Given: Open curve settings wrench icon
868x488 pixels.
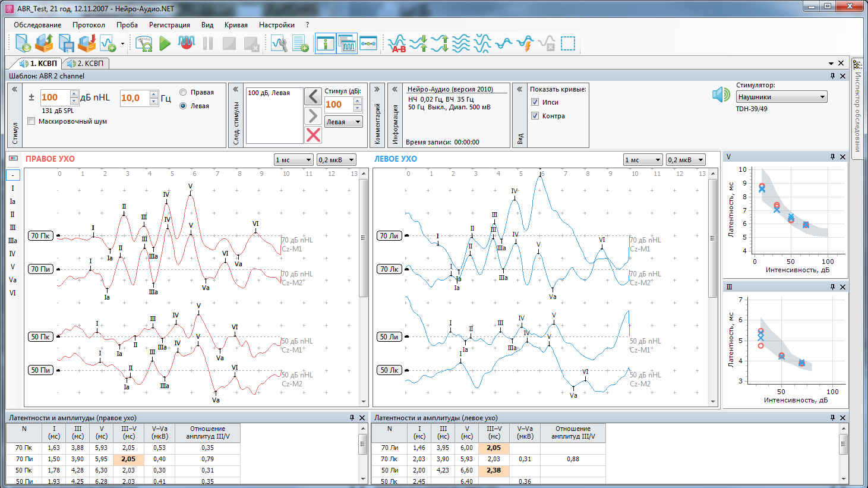Looking at the screenshot, I should [279, 43].
